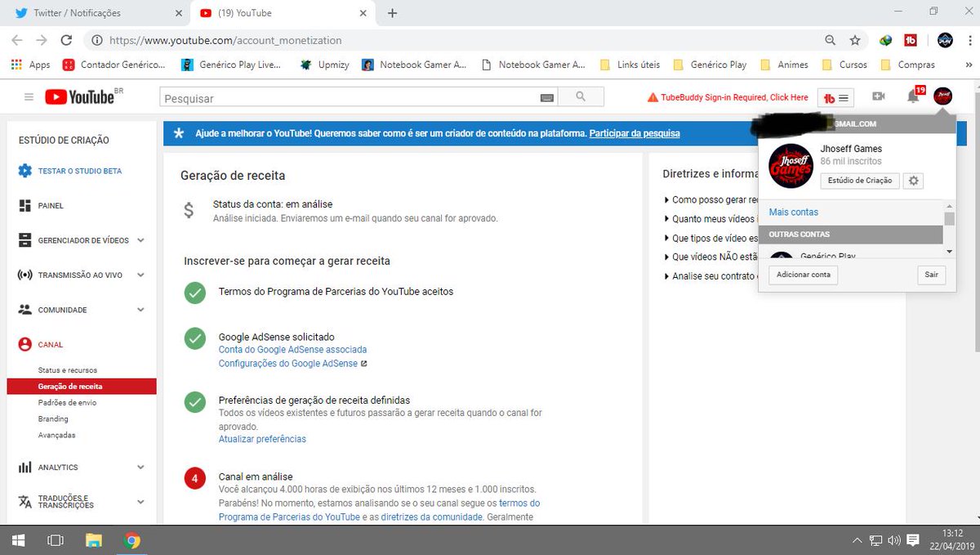
Task: Open the TubeBuddy menu button
Action: [x=835, y=97]
